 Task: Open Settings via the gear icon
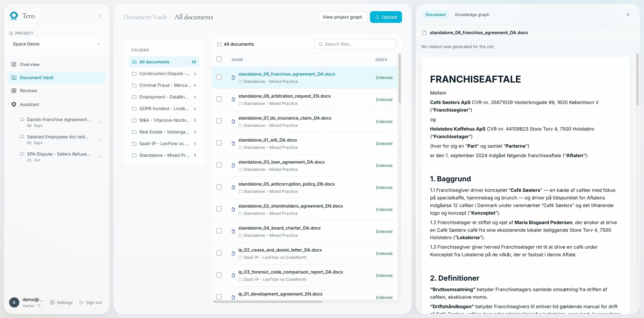point(52,302)
